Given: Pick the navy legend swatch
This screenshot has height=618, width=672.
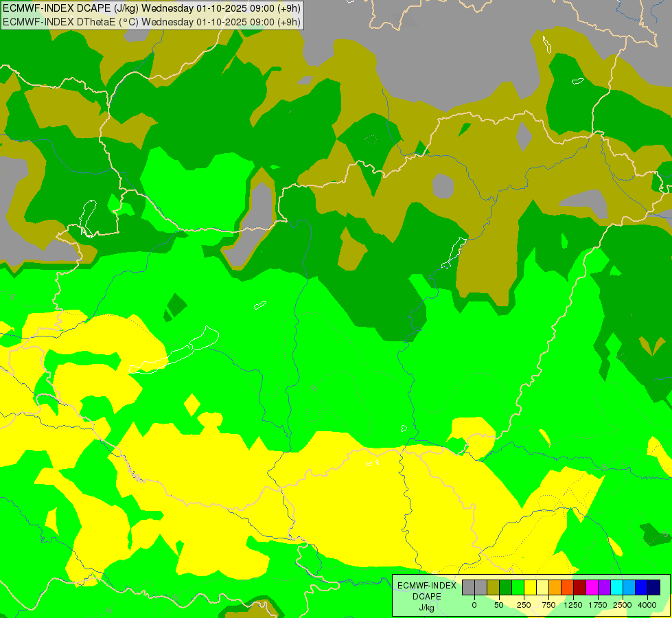Looking at the screenshot, I should [x=654, y=587].
